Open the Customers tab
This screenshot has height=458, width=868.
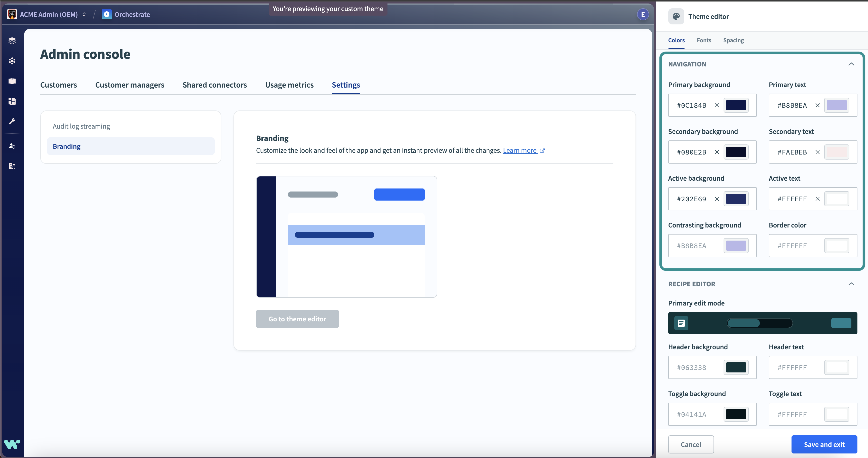tap(58, 85)
